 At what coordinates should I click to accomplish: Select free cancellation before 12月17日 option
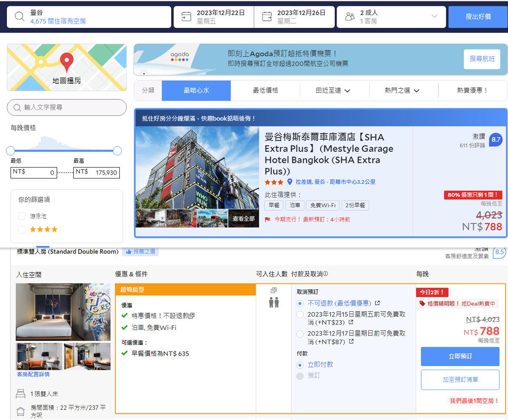pos(300,334)
